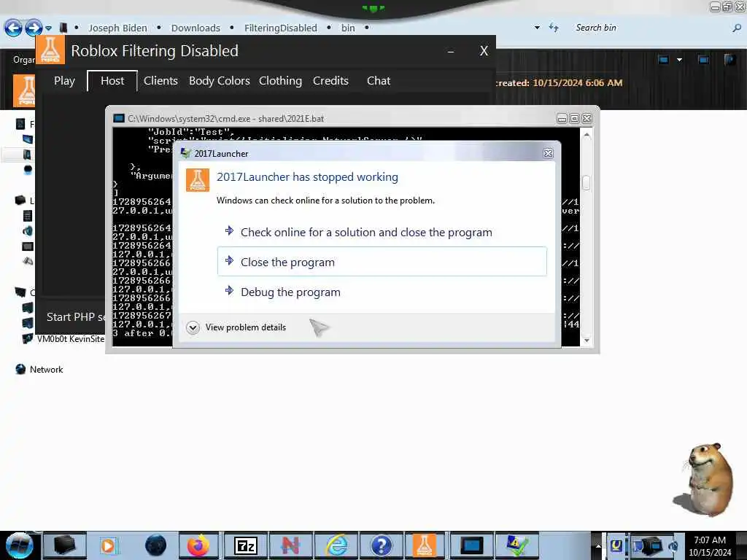Close Roblox Filtering Disabled with the X
The width and height of the screenshot is (747, 560).
point(484,51)
